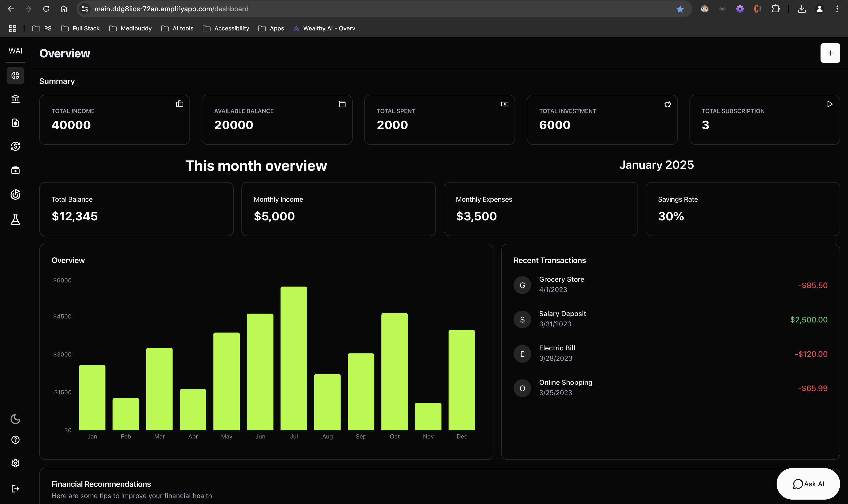Click the dollar invoice document sidebar icon

pyautogui.click(x=15, y=123)
